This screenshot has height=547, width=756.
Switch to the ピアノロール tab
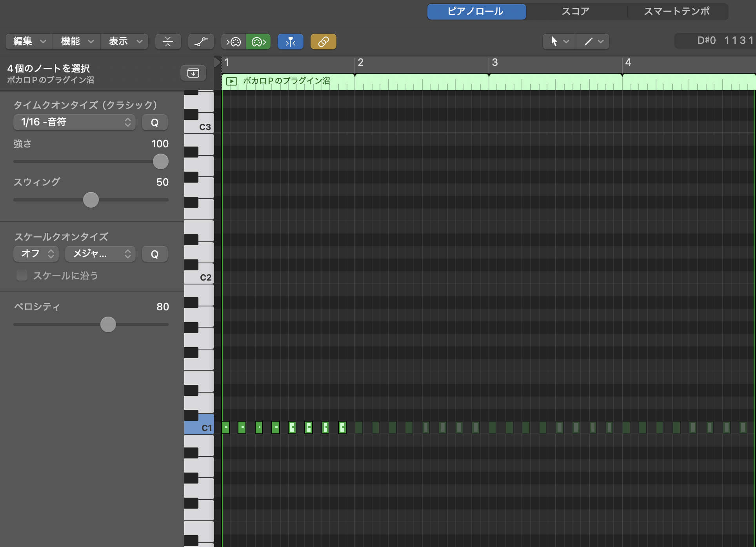coord(476,11)
